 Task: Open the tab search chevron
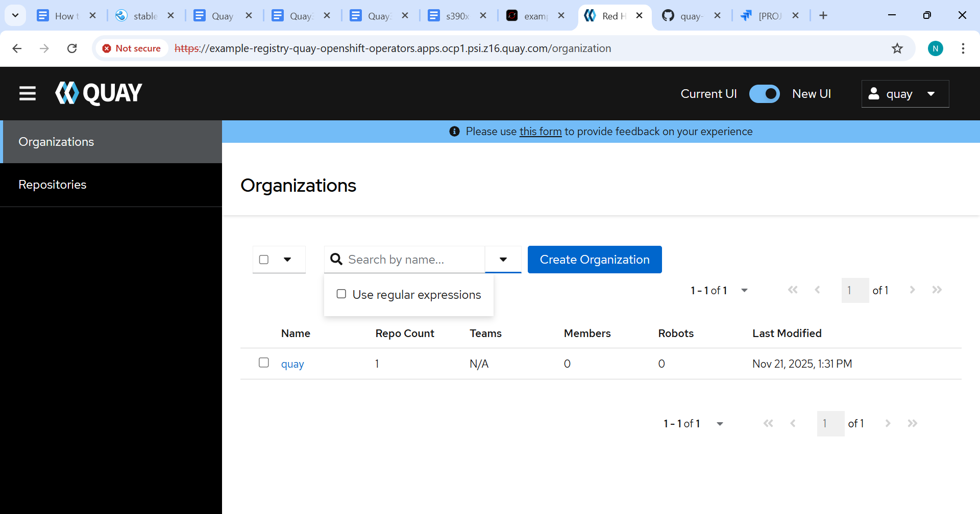pos(15,15)
